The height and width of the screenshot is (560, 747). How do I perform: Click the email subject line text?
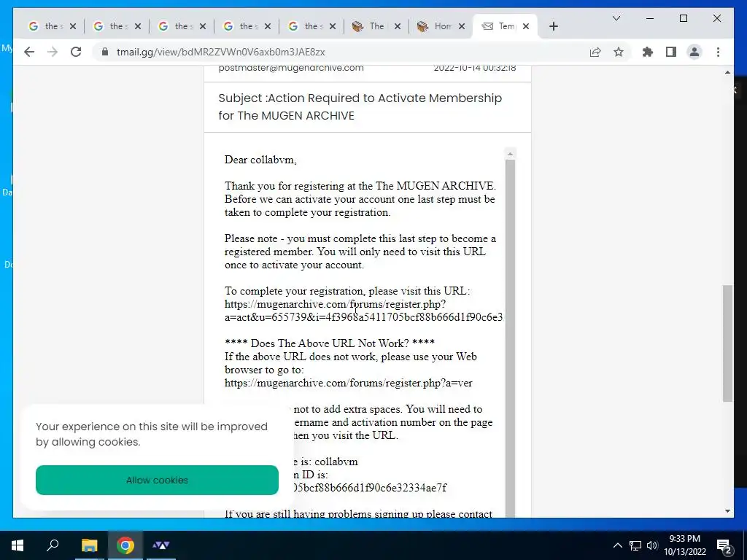click(360, 106)
